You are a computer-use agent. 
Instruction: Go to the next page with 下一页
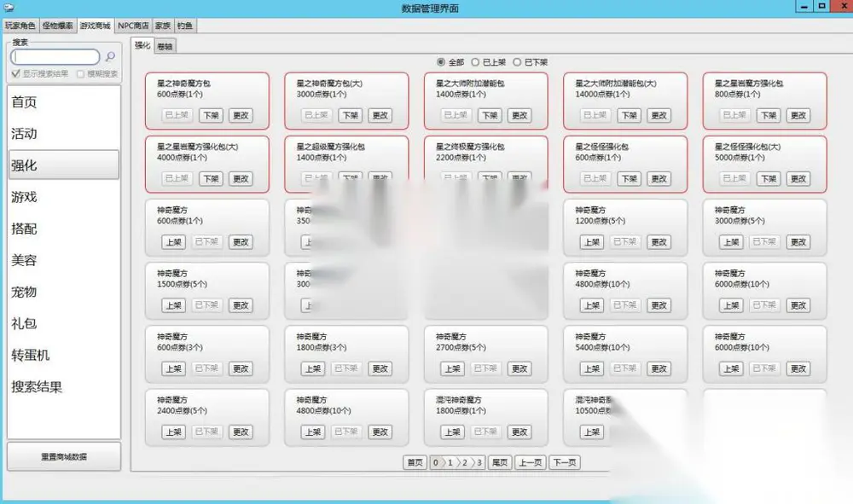pos(565,463)
